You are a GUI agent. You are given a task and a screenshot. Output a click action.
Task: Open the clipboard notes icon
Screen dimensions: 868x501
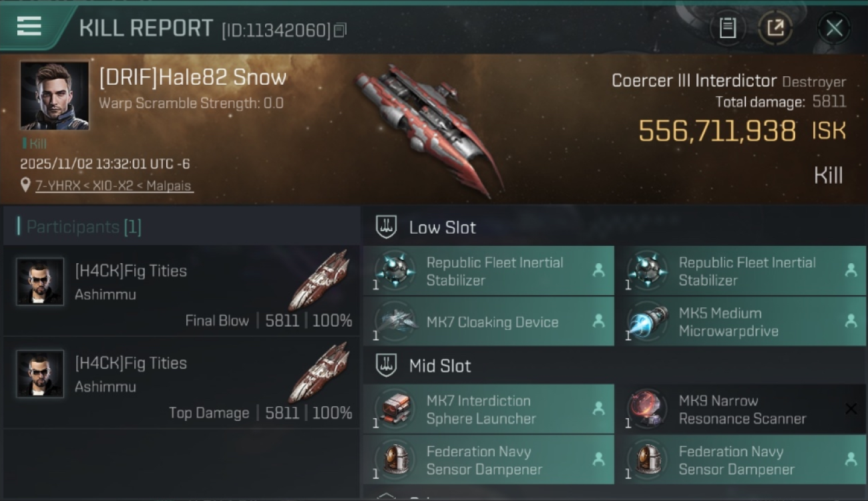pos(728,28)
